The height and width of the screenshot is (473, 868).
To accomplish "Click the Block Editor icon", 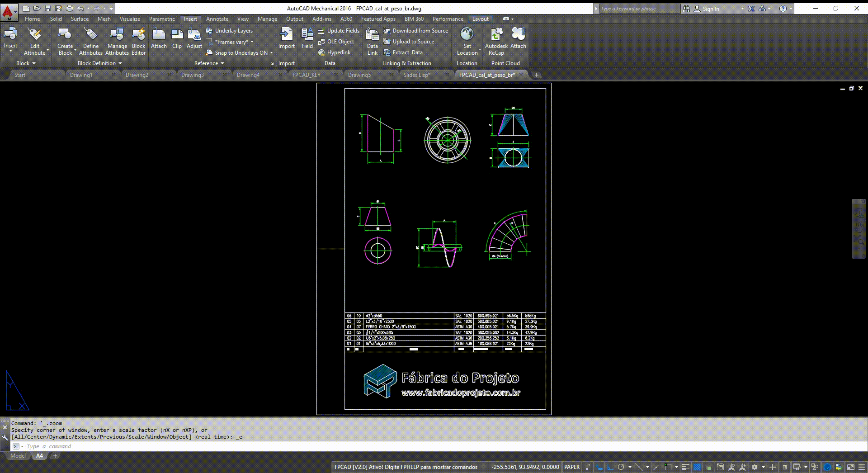I will point(138,41).
